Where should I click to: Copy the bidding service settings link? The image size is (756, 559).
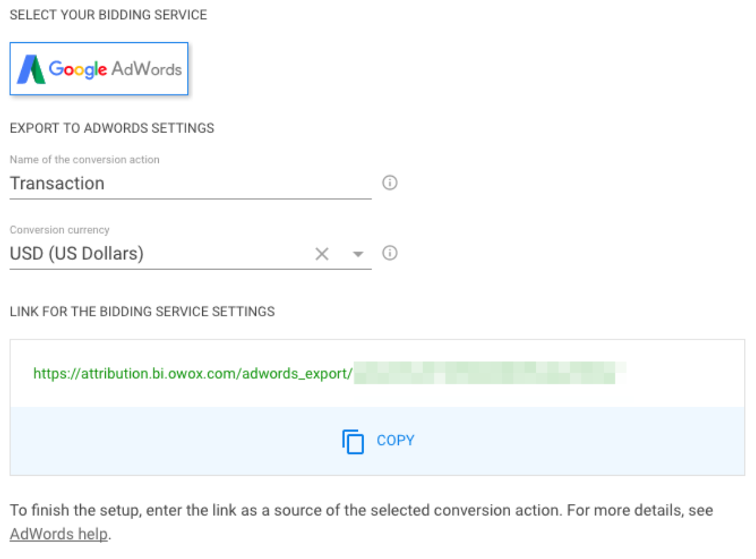point(378,441)
